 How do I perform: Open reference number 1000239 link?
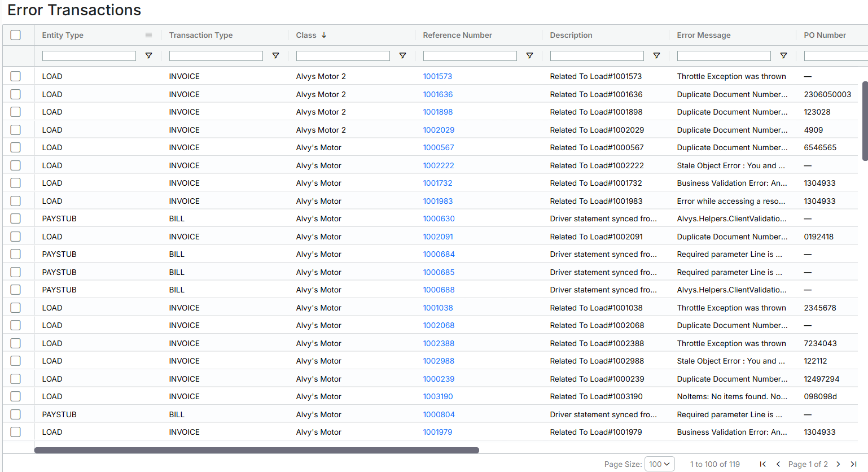439,379
